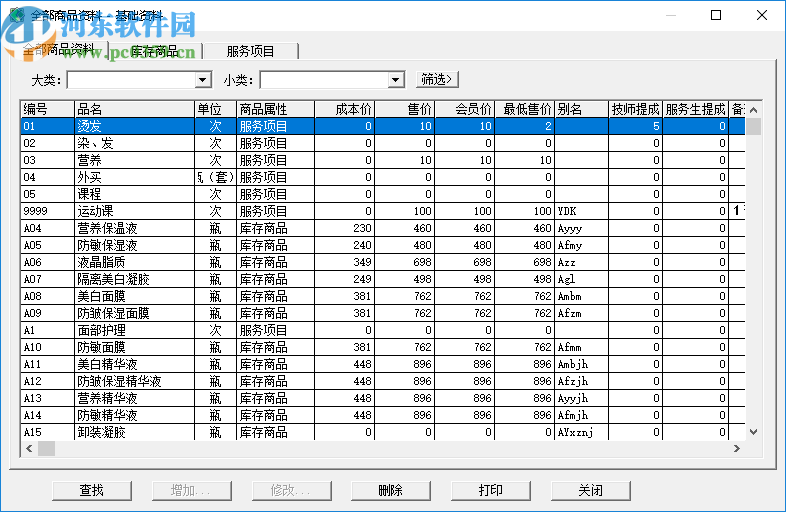This screenshot has height=512, width=786.
Task: Click the 品名 column header
Action: click(x=134, y=109)
